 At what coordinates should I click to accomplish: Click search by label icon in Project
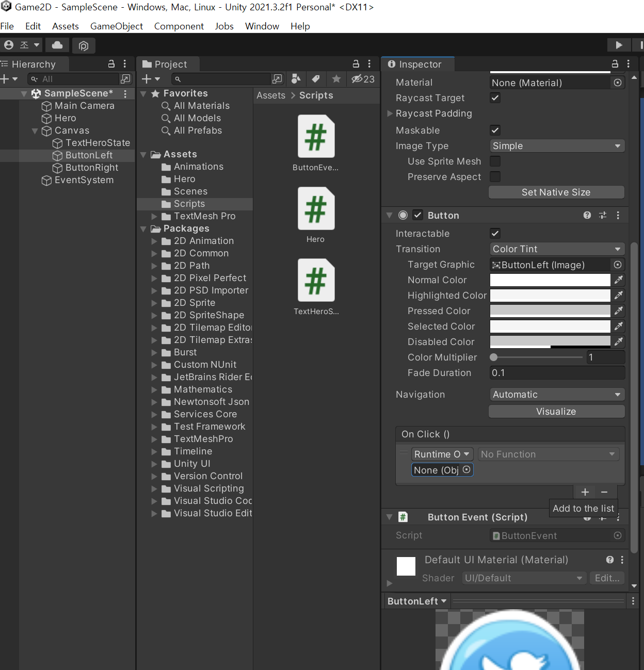click(316, 79)
